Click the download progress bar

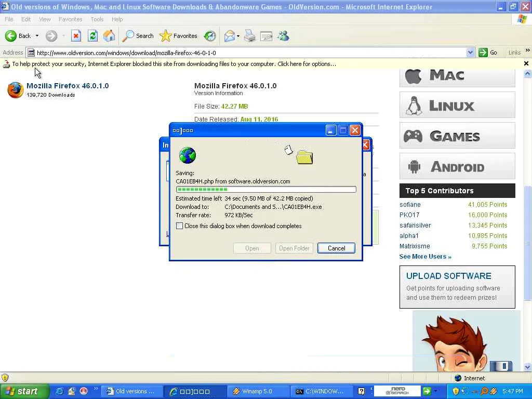coord(266,189)
